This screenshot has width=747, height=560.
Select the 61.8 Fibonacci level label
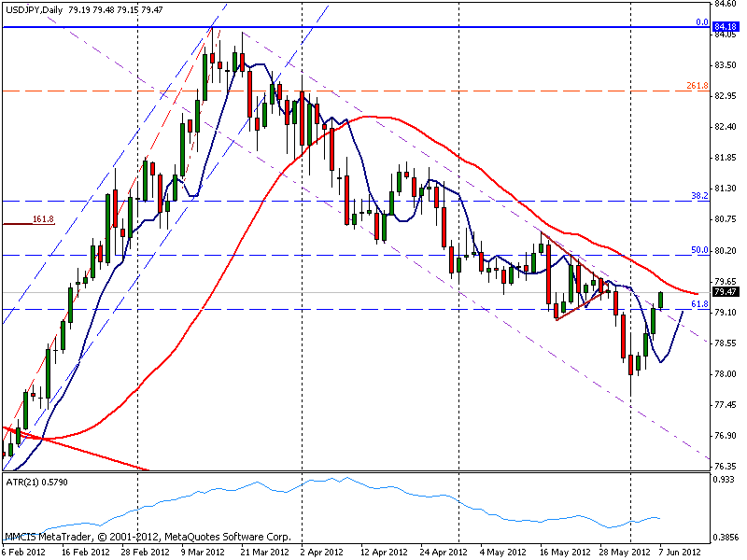[699, 304]
